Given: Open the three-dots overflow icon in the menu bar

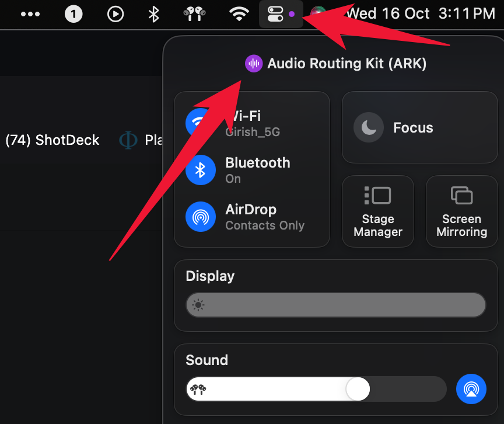Looking at the screenshot, I should point(30,14).
